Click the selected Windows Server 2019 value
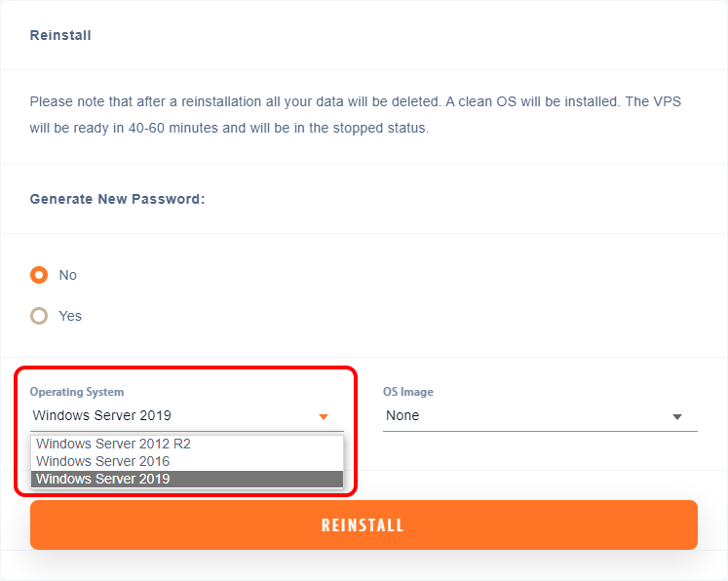 pyautogui.click(x=102, y=415)
